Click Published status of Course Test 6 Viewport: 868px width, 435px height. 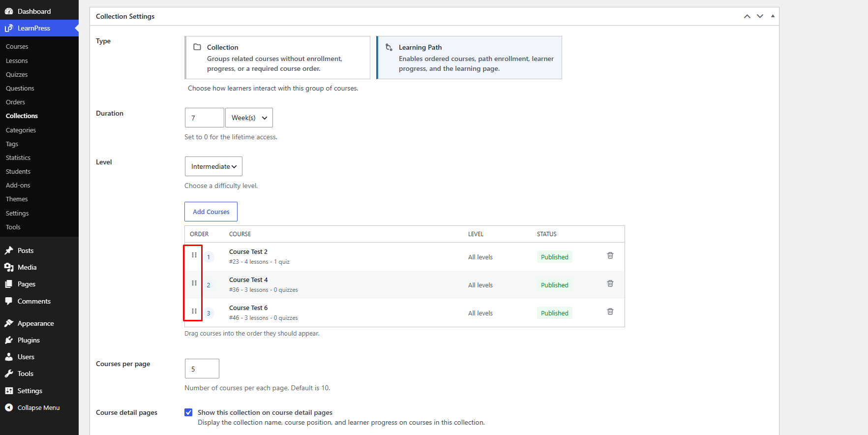tap(555, 313)
